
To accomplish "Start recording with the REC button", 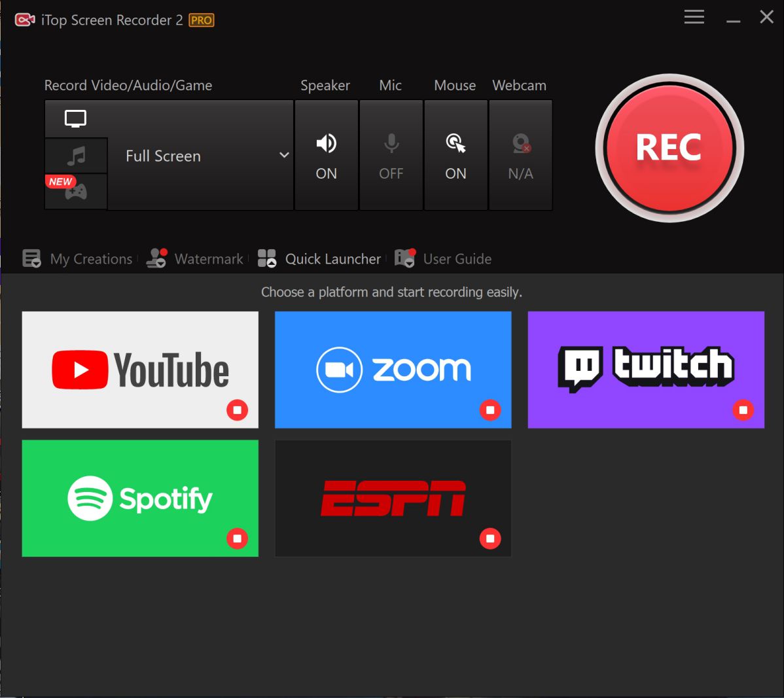I will click(669, 148).
